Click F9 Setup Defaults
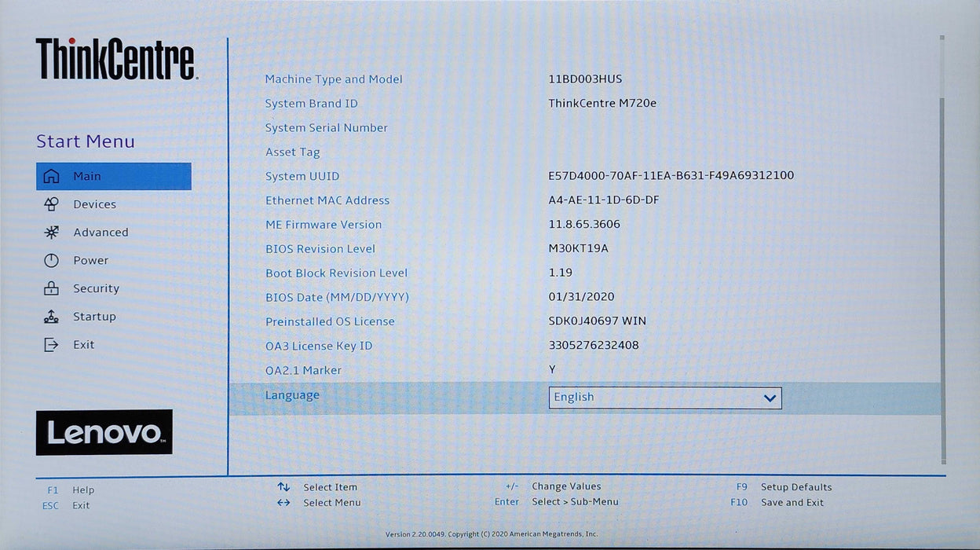Screen dimensions: 980x550 click(783, 487)
